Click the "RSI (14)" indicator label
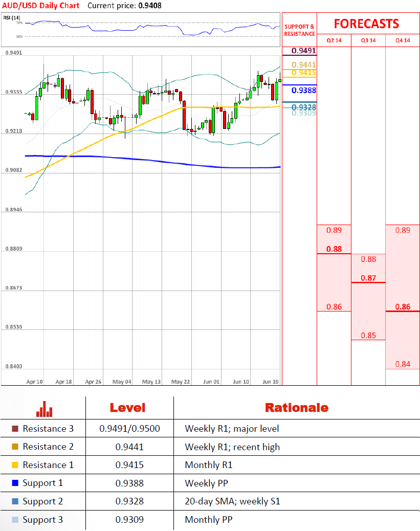Screen dimensions: 420x531 coord(12,18)
